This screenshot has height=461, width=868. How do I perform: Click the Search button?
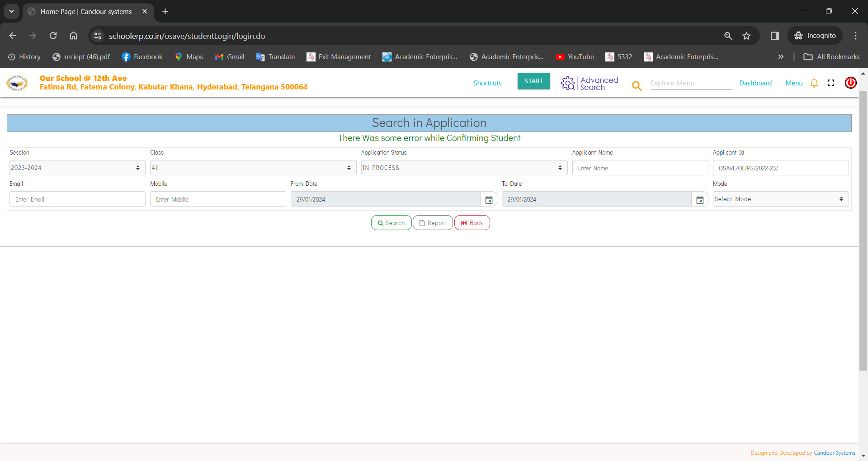coord(391,222)
